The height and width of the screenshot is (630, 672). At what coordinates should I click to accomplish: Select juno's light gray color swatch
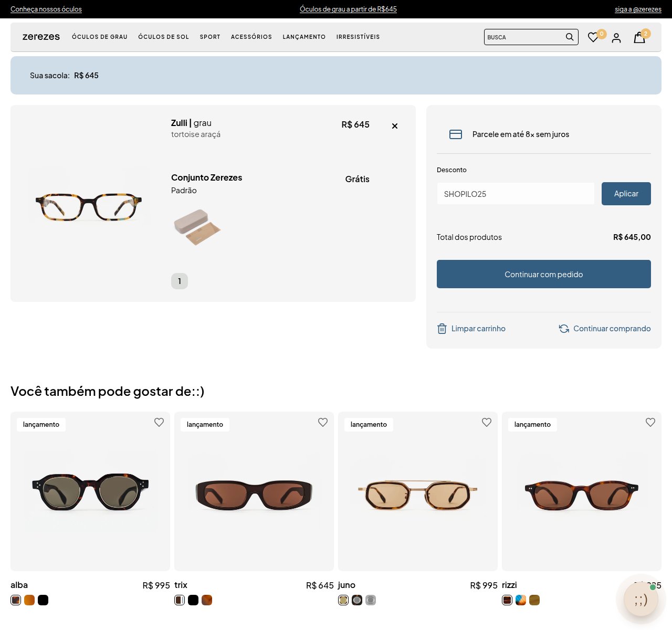(x=371, y=600)
